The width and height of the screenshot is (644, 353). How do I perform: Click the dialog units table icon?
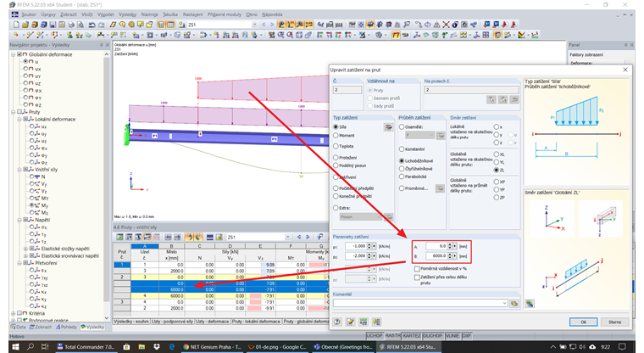pyautogui.click(x=364, y=322)
